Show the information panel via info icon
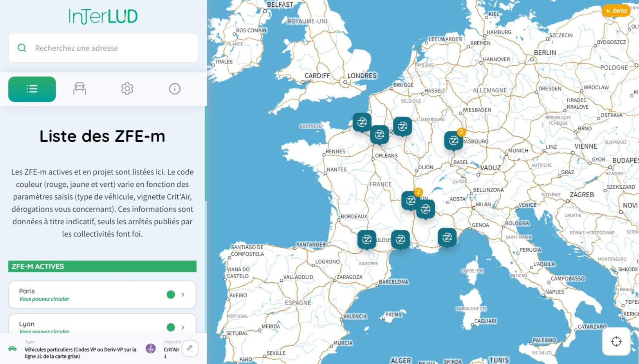This screenshot has height=364, width=639. click(x=175, y=89)
